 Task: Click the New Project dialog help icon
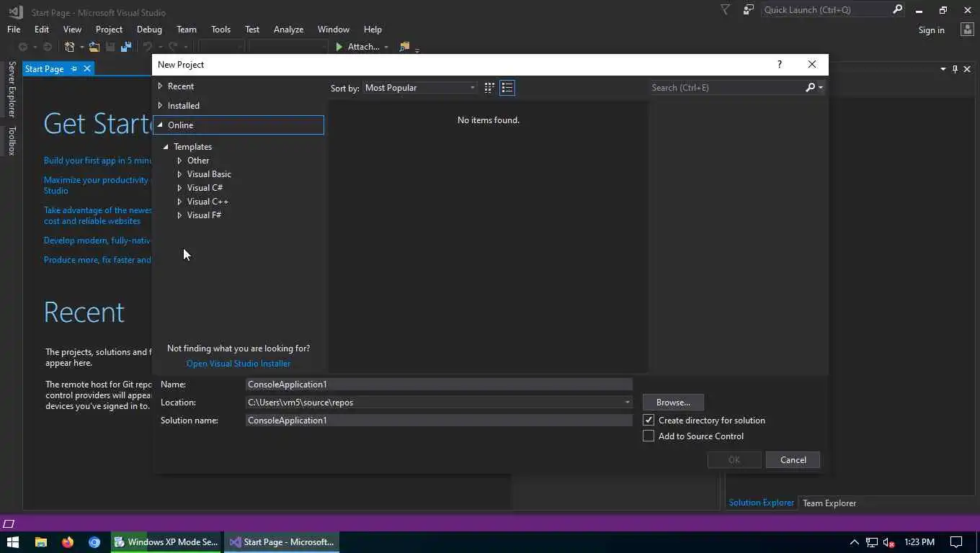point(779,64)
